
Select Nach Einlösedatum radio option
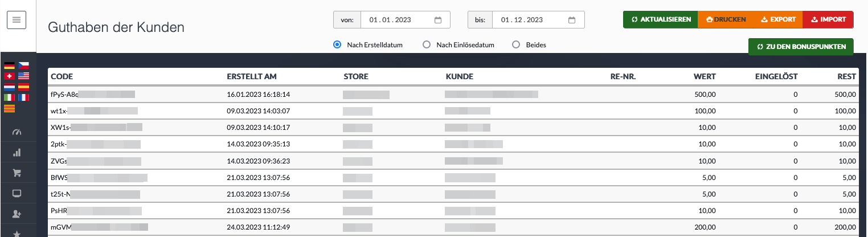(427, 44)
